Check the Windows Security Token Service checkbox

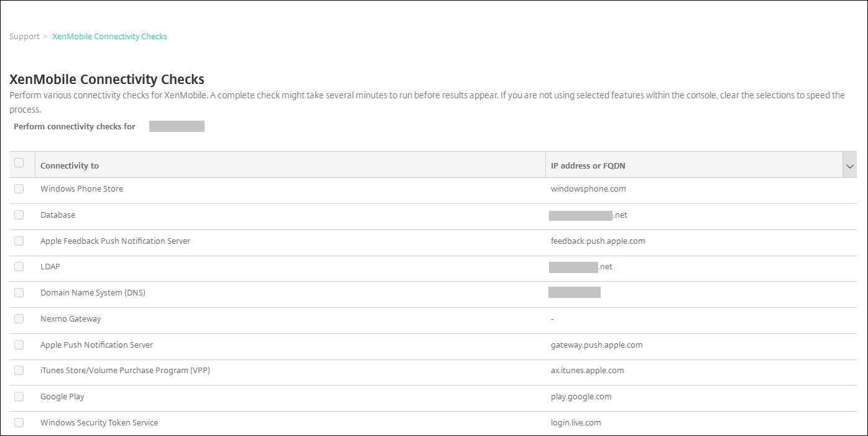point(19,423)
